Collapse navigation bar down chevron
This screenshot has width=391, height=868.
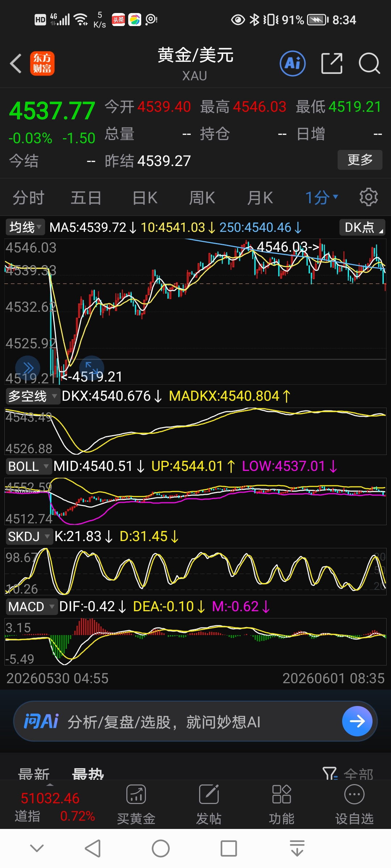pyautogui.click(x=37, y=848)
